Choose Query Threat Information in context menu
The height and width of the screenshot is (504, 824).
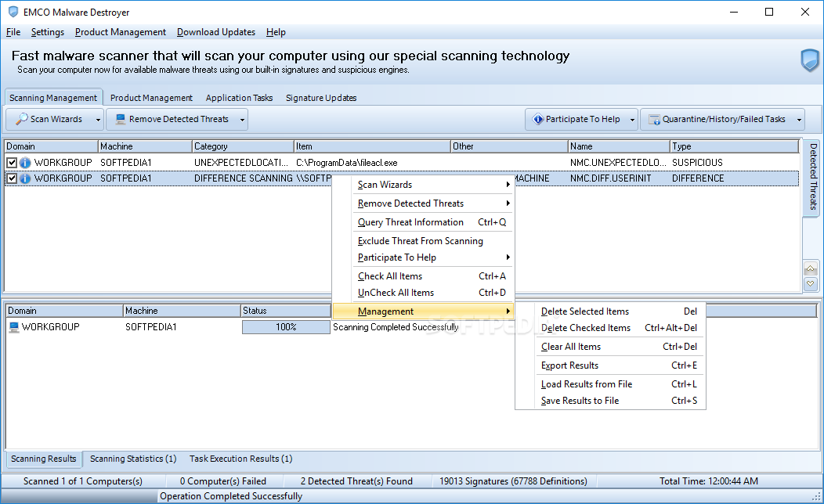[x=423, y=222]
